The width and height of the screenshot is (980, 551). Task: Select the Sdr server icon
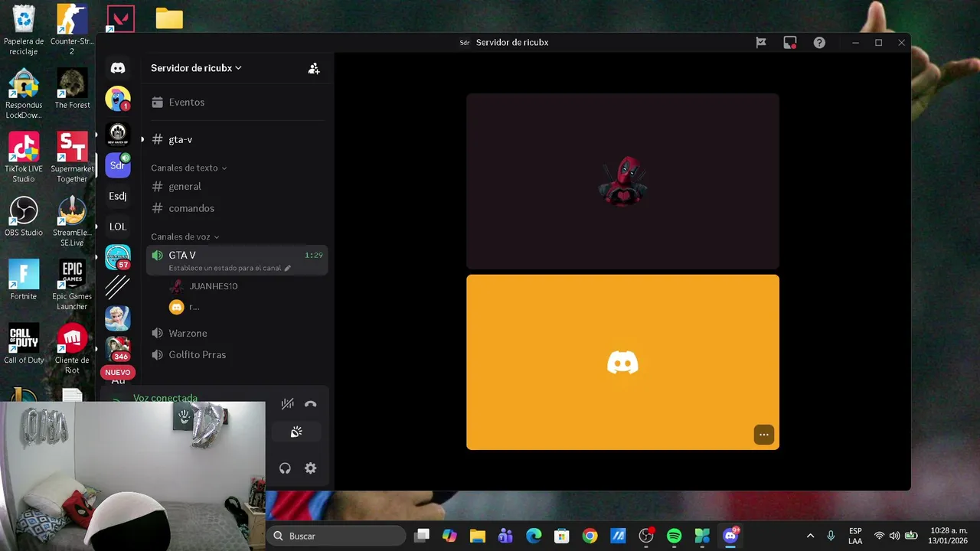coord(118,165)
